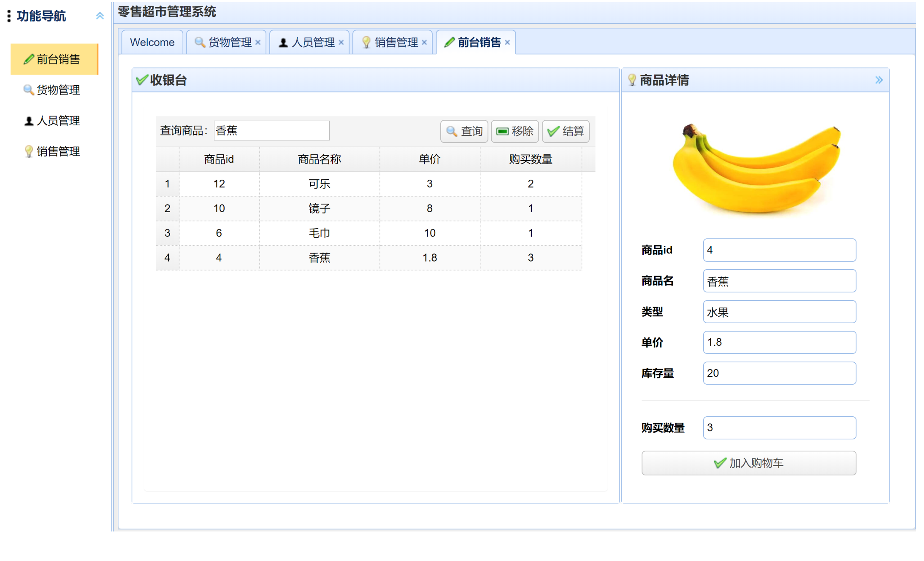Collapse the 商品详情 panel with the double arrow
924x561 pixels.
tap(878, 80)
